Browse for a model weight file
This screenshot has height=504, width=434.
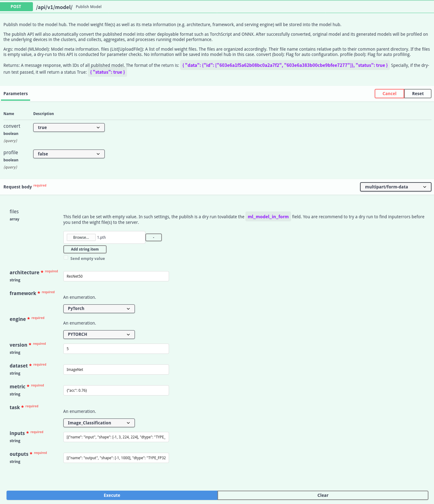pyautogui.click(x=81, y=237)
